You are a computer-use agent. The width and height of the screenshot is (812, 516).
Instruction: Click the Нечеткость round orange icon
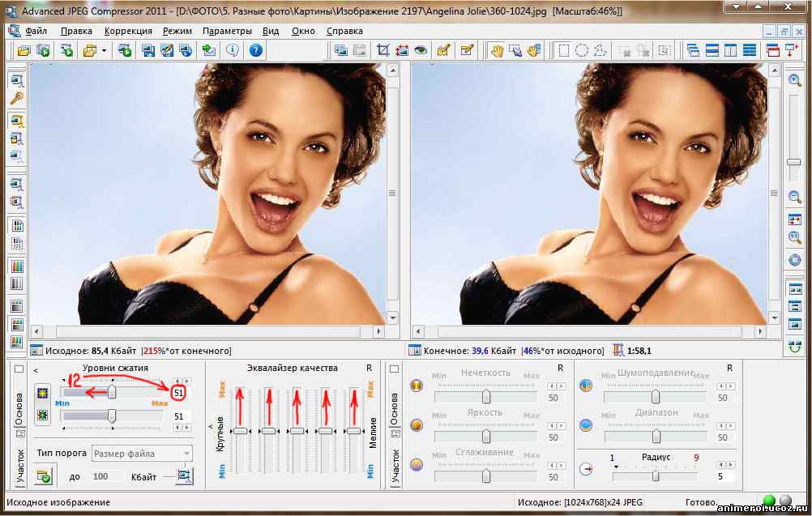(x=417, y=386)
